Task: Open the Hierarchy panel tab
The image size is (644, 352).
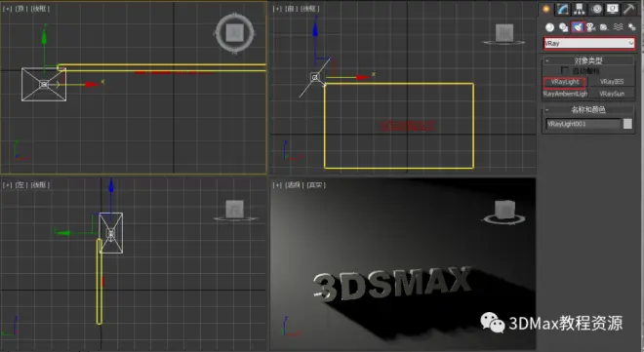Action: (580, 9)
